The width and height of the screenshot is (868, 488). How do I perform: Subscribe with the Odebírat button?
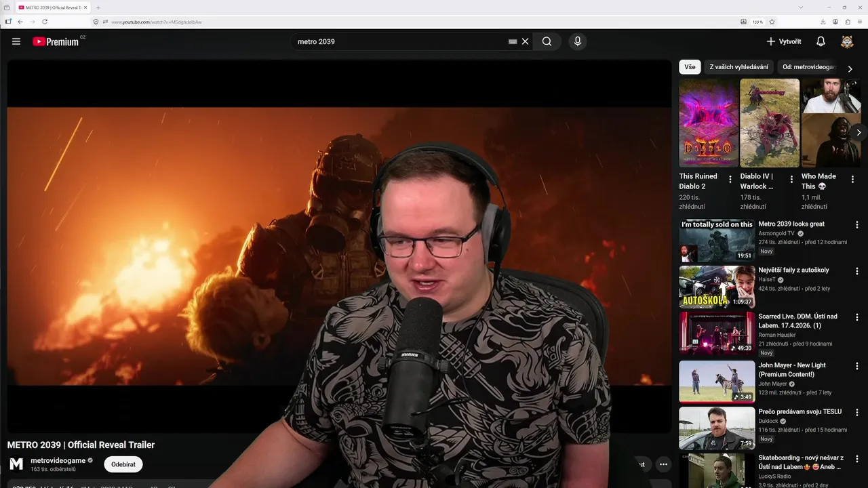coord(123,464)
